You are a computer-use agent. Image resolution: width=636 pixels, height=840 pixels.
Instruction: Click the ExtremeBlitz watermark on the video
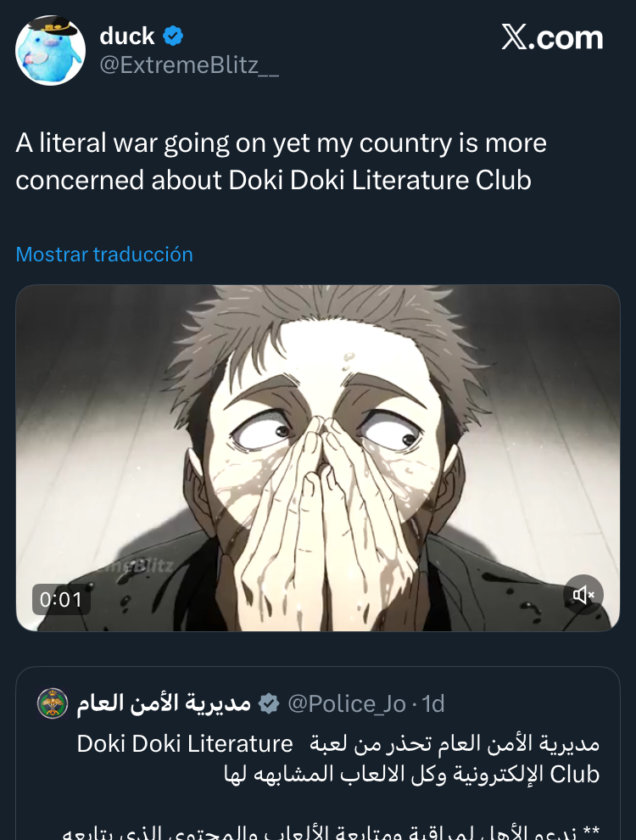coord(136,566)
